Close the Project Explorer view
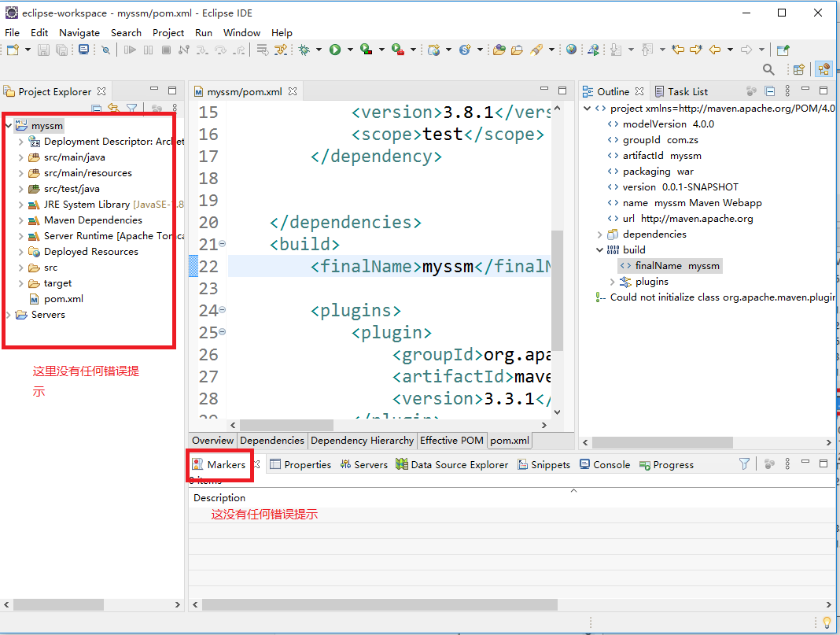 tap(101, 91)
